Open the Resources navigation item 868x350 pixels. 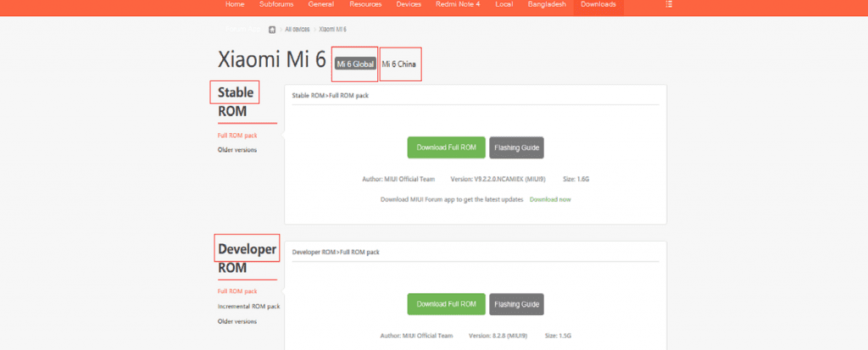pyautogui.click(x=365, y=4)
